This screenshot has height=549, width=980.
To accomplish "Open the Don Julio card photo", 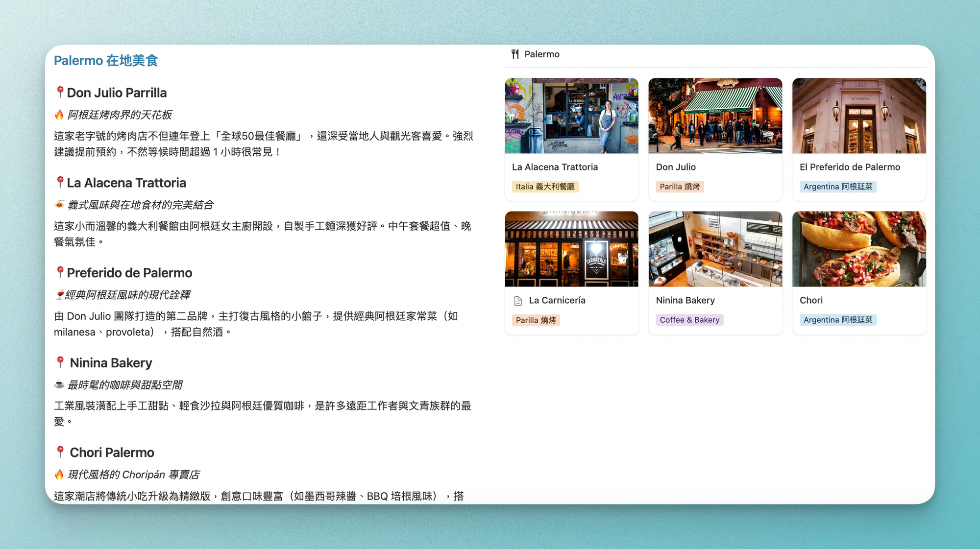I will pos(715,116).
